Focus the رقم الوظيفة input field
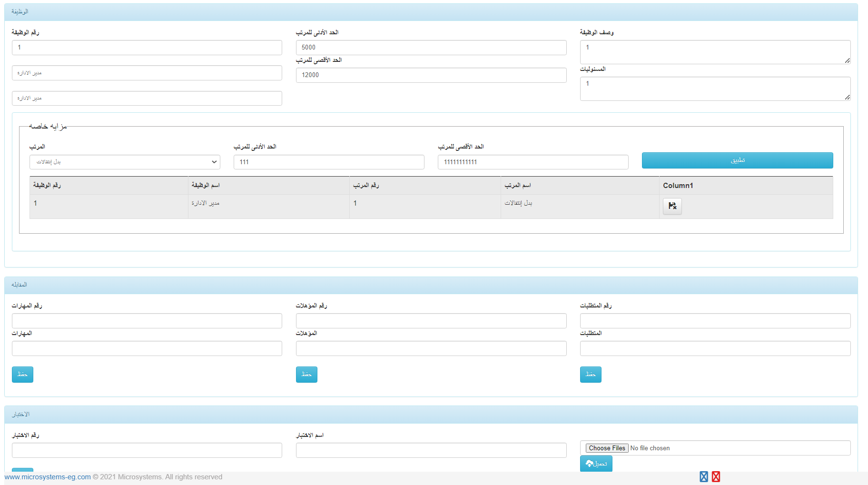This screenshot has height=485, width=868. [x=147, y=48]
